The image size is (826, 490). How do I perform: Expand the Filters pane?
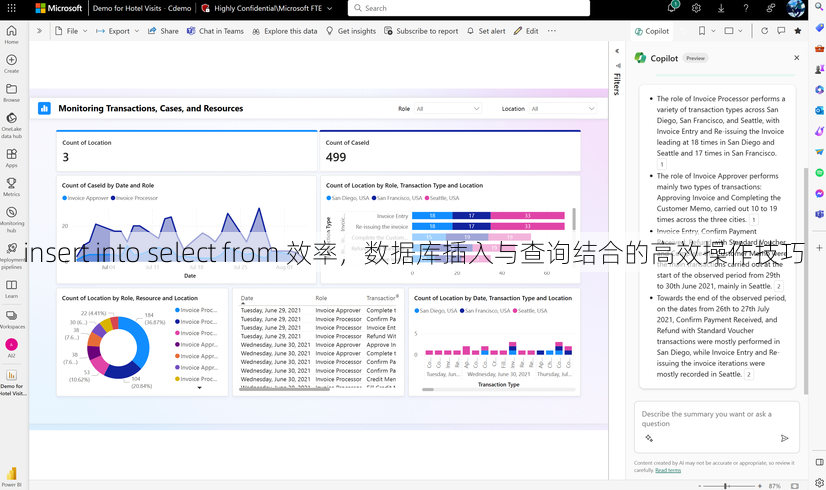617,51
